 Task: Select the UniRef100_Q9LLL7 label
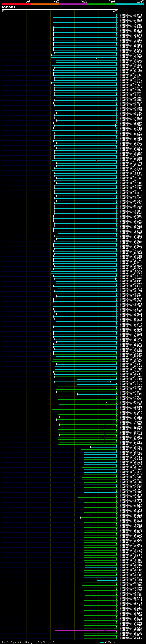[131, 605]
